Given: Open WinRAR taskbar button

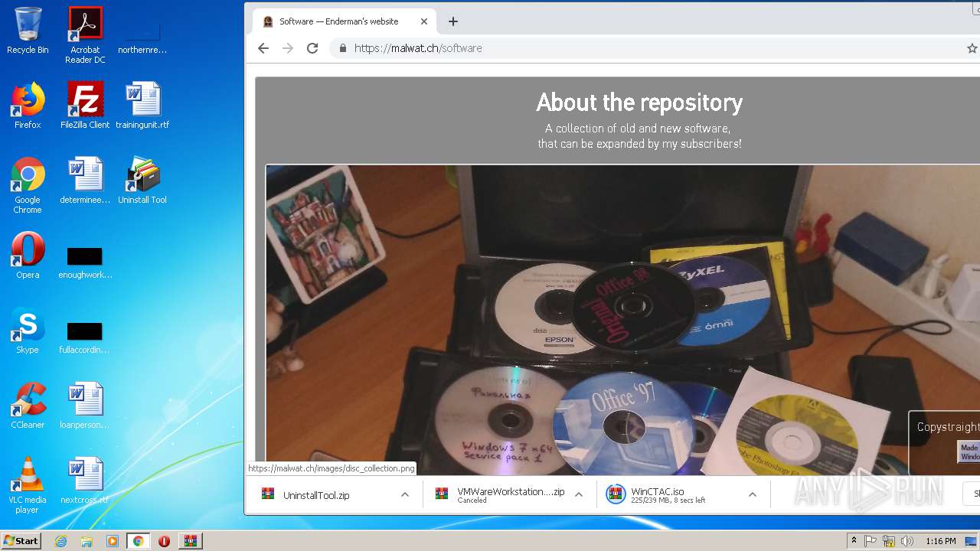Looking at the screenshot, I should point(190,541).
